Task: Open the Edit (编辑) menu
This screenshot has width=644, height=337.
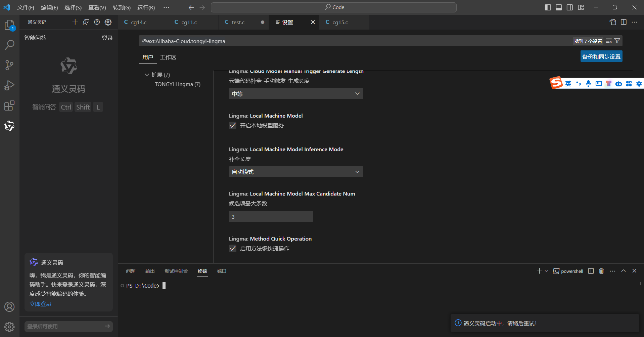Action: point(49,7)
